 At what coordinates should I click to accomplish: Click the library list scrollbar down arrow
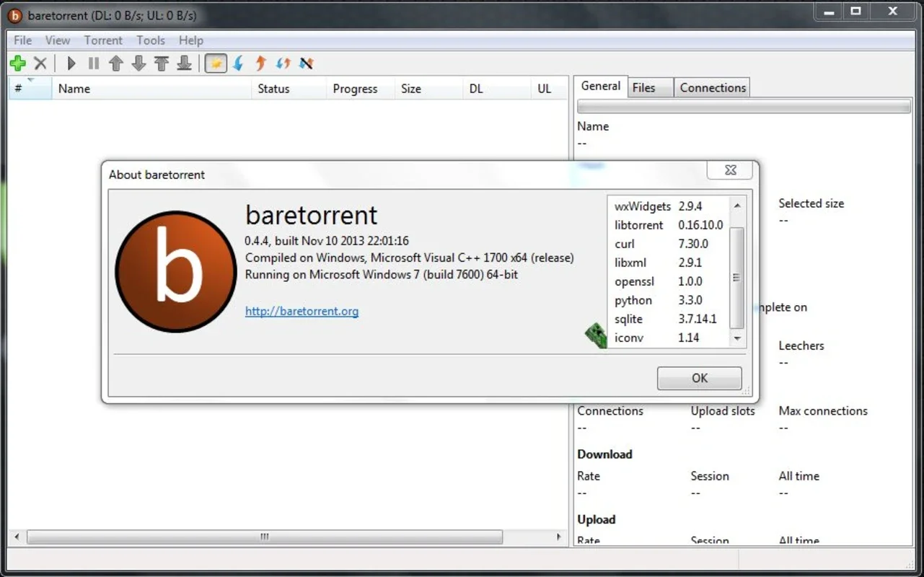(x=736, y=338)
